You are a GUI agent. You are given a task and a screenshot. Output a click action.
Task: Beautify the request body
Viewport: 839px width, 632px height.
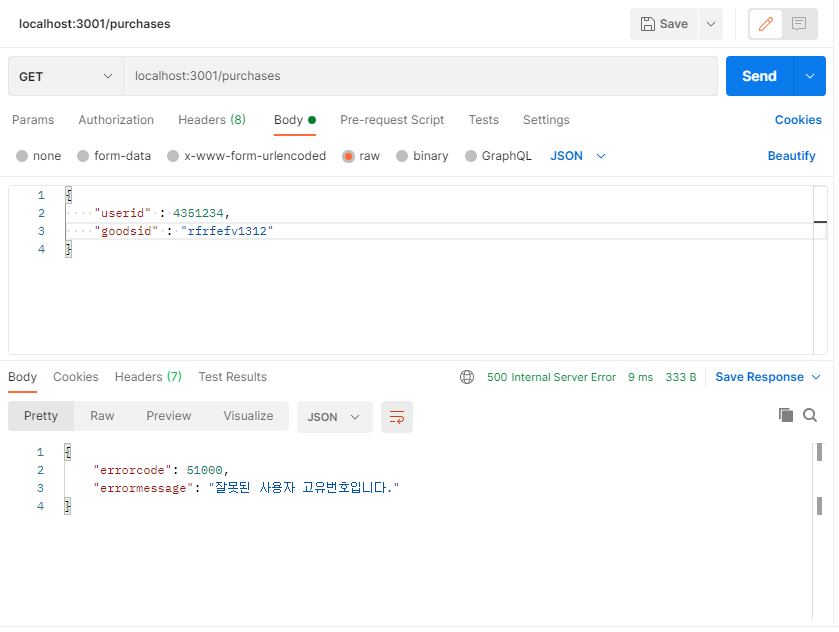click(x=791, y=156)
